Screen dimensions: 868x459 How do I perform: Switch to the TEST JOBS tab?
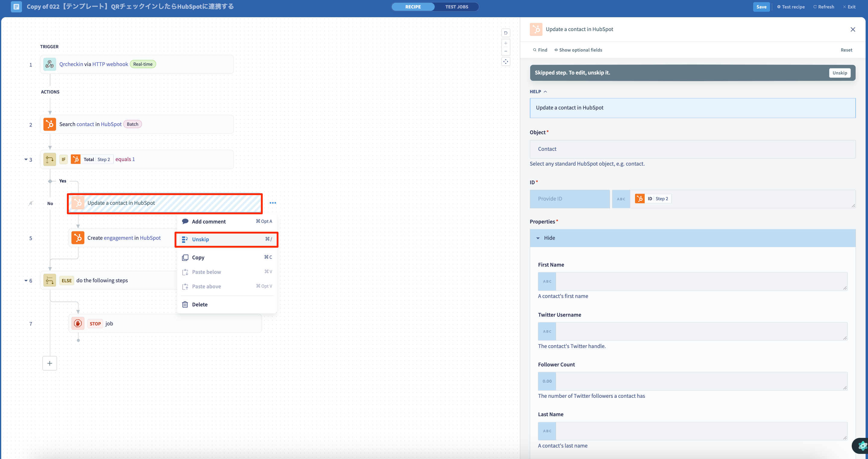pyautogui.click(x=457, y=7)
